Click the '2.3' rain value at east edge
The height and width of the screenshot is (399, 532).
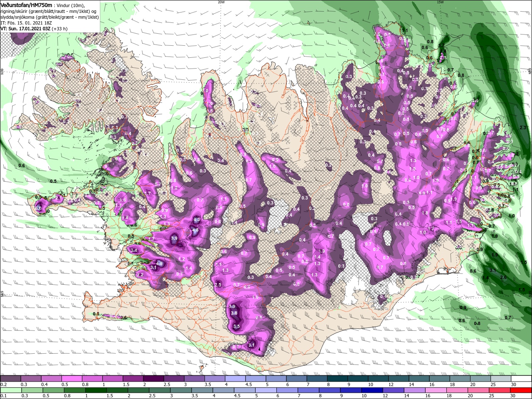point(523,127)
